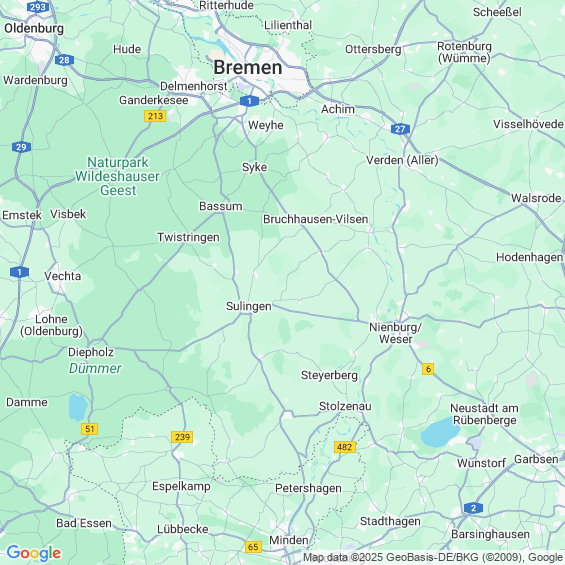The width and height of the screenshot is (565, 565).
Task: Click the yellow B51 road shield
Action: pos(89,429)
